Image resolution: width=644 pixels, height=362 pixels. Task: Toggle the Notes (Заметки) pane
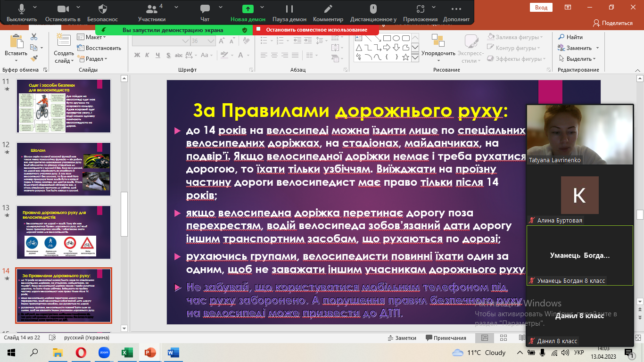tap(401, 338)
